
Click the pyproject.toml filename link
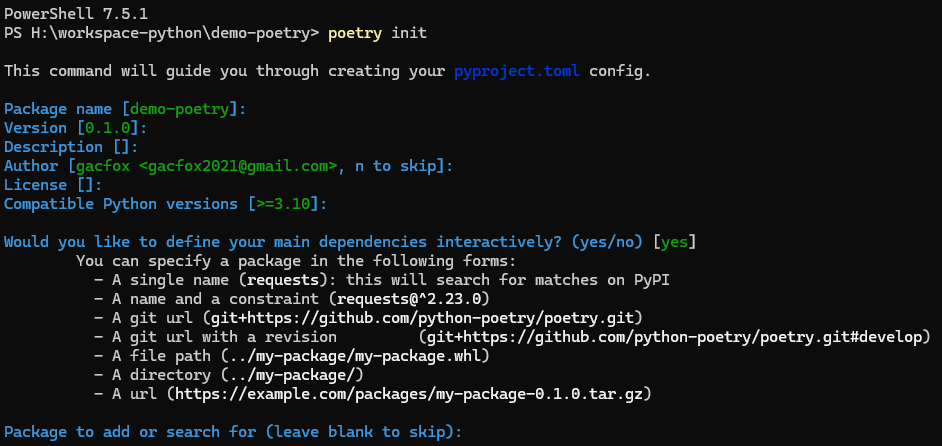[x=517, y=71]
